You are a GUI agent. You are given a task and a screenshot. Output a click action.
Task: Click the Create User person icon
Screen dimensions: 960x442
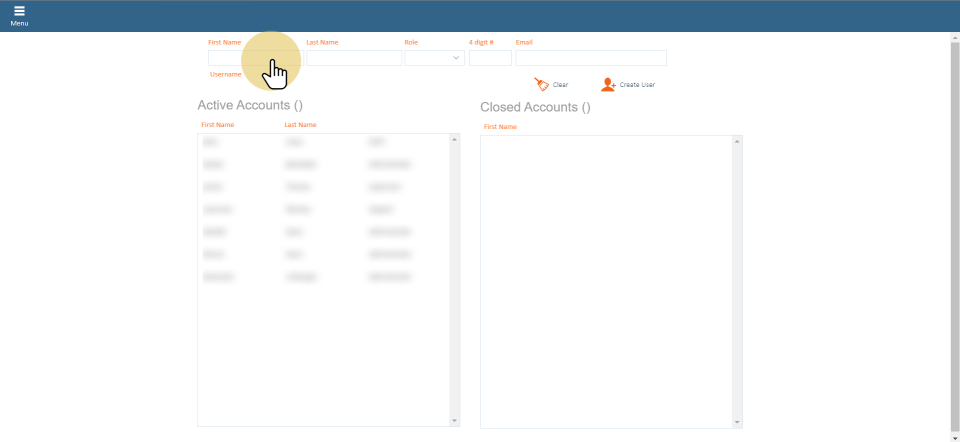point(608,85)
